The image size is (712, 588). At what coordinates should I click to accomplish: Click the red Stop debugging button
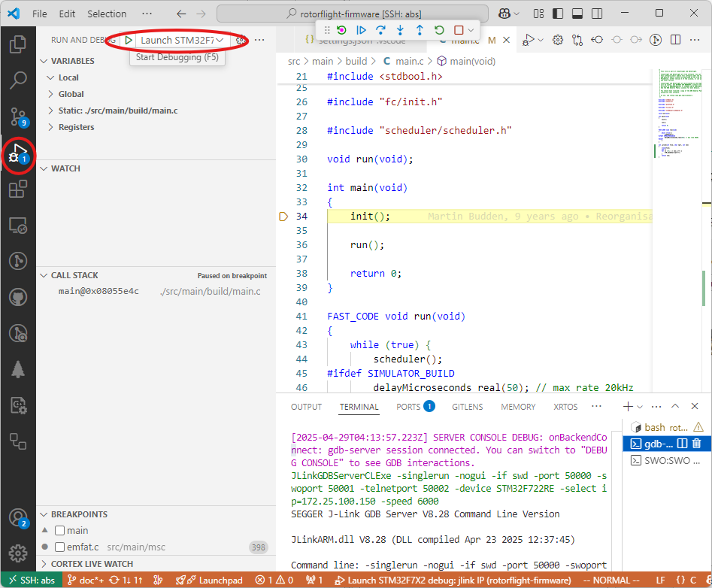coord(459,30)
